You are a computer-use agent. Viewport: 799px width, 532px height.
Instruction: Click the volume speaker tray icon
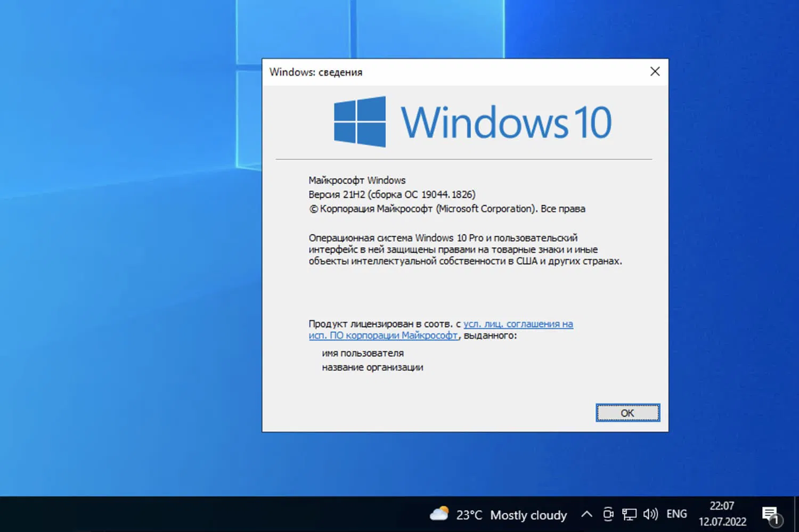[650, 514]
